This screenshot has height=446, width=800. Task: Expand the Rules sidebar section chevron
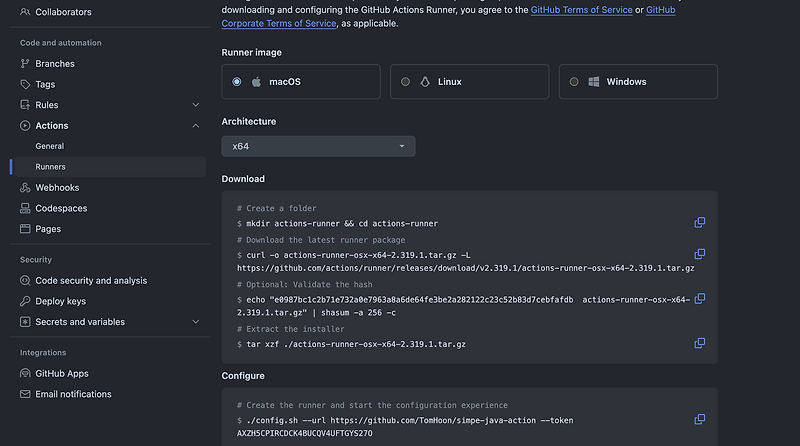[195, 105]
